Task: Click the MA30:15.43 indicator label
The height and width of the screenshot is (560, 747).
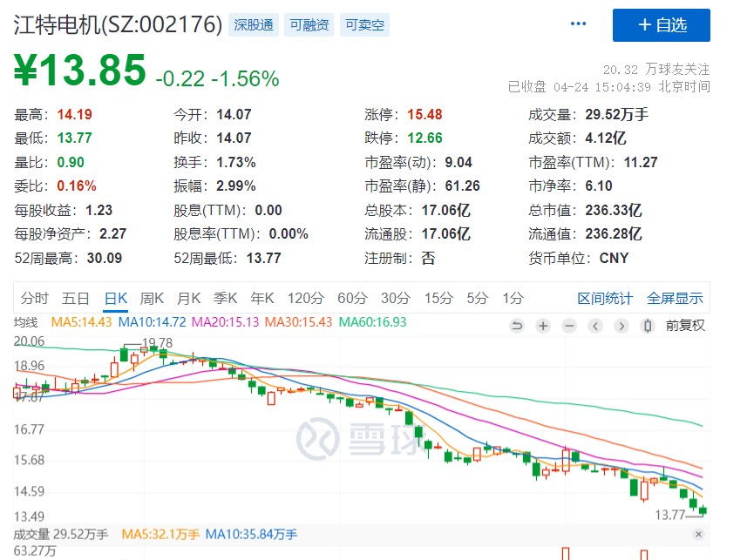Action: (x=298, y=322)
